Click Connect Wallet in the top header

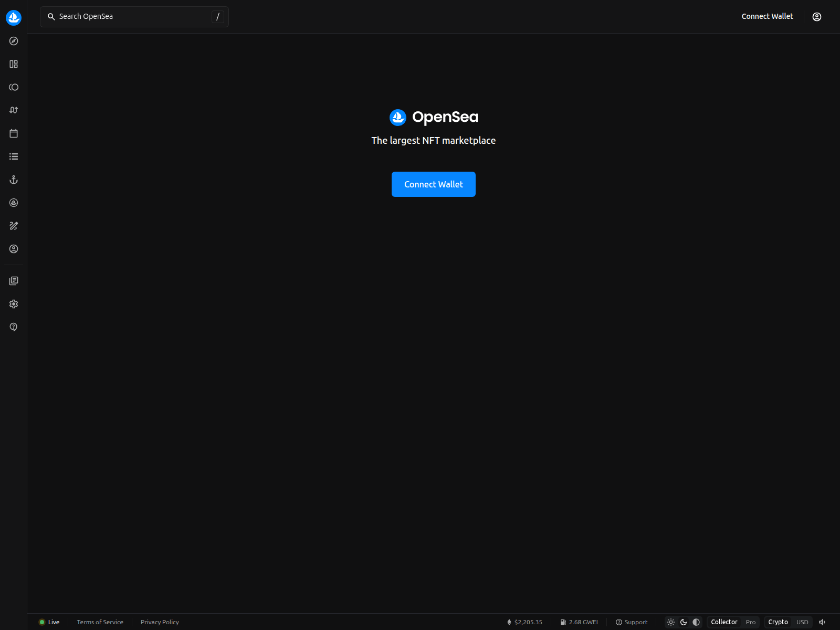point(767,17)
